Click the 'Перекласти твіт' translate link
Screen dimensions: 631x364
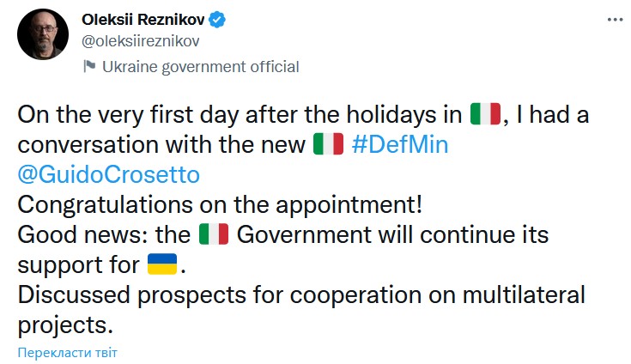(x=68, y=353)
